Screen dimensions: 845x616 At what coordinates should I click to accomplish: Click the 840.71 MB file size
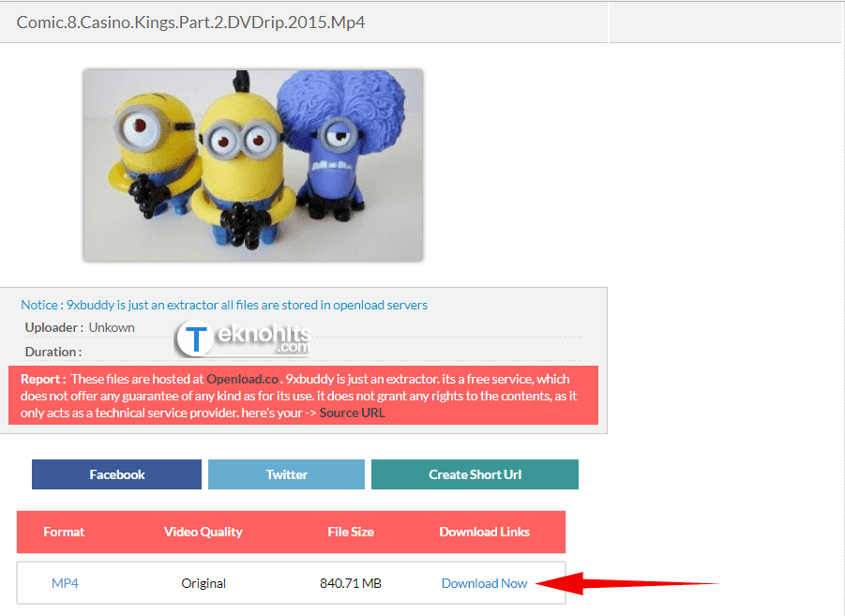coord(351,583)
